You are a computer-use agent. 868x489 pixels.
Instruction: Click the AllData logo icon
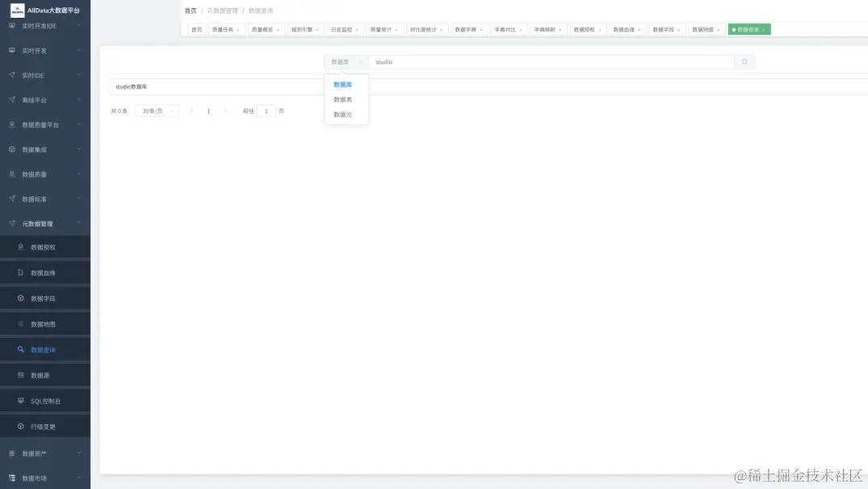tap(17, 10)
